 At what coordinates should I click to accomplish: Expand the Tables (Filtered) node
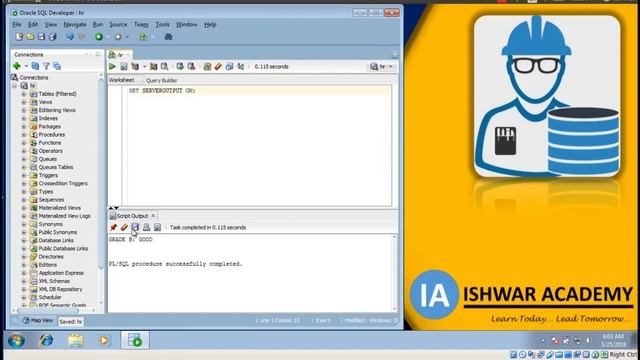point(24,94)
